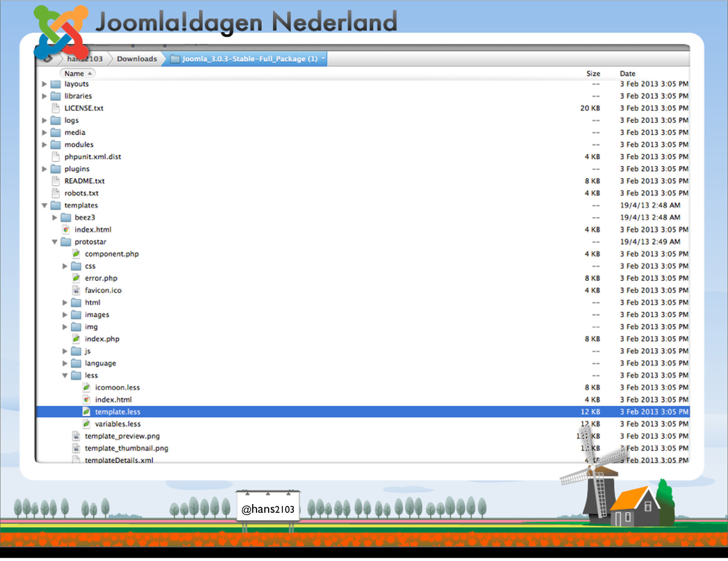Click the variables.less file icon

tap(86, 424)
